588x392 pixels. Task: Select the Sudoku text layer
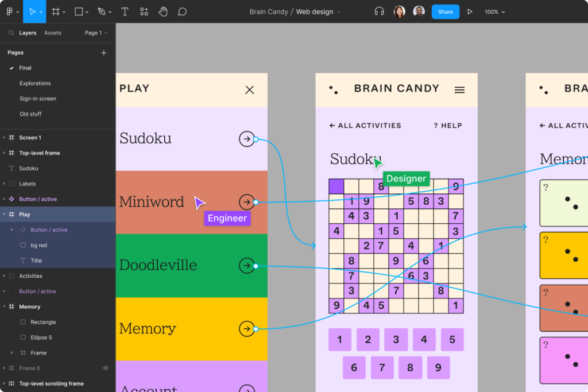[x=58, y=168]
